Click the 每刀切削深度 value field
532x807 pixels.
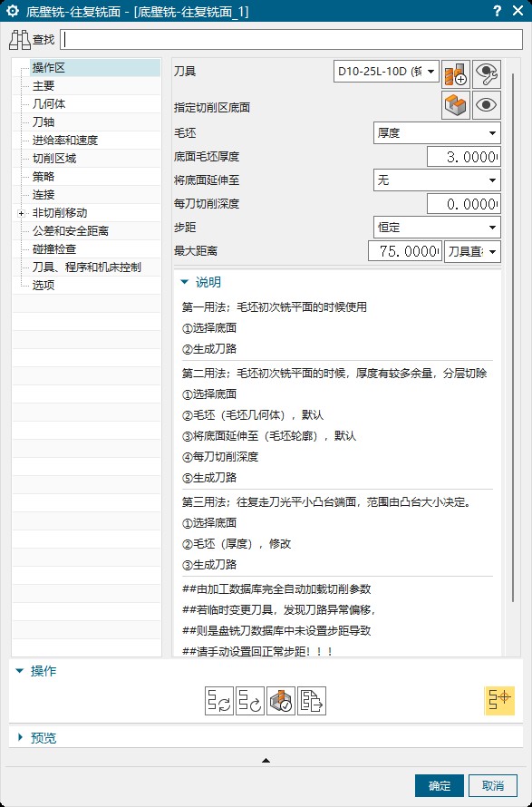pos(463,204)
